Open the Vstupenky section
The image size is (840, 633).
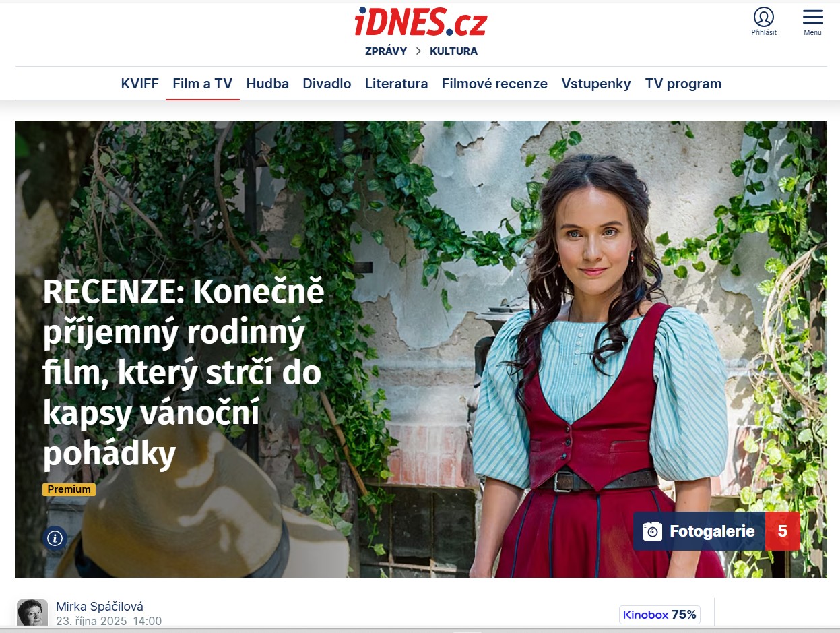[596, 84]
